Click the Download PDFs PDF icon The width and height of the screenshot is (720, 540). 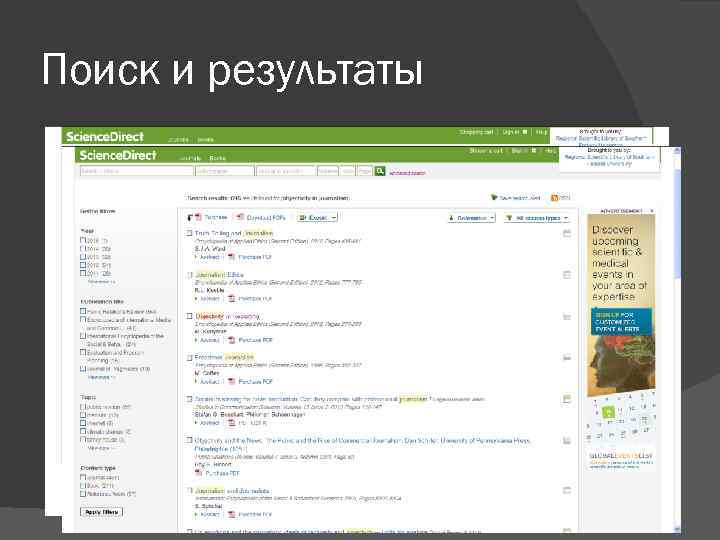tap(240, 217)
